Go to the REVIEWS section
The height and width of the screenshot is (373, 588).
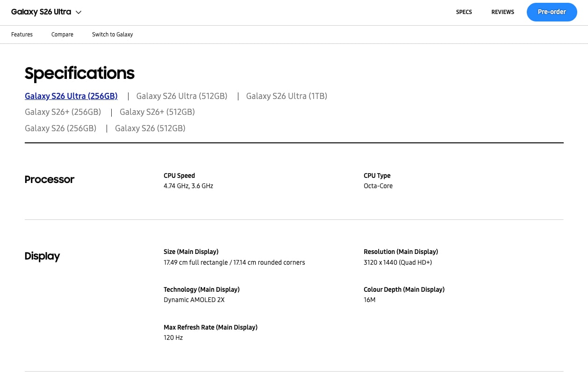[x=502, y=12]
